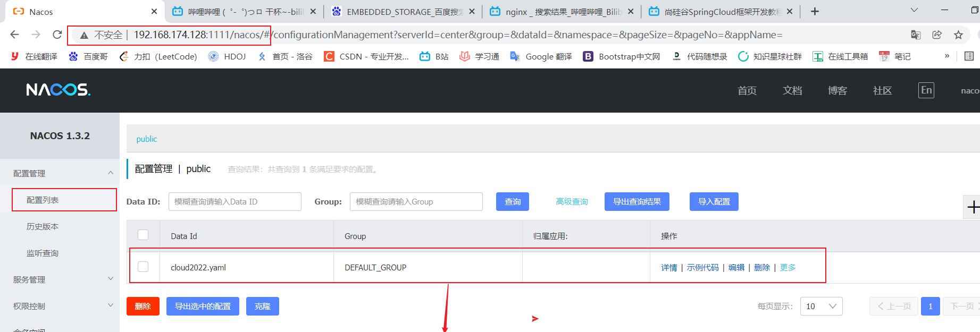
Task: Open the CSDN bookmark
Action: (366, 56)
